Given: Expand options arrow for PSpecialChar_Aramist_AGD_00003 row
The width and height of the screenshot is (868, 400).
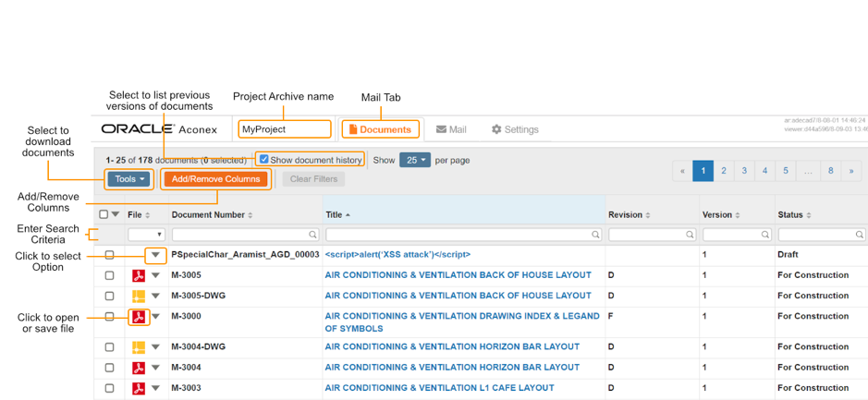Looking at the screenshot, I should pyautogui.click(x=155, y=255).
